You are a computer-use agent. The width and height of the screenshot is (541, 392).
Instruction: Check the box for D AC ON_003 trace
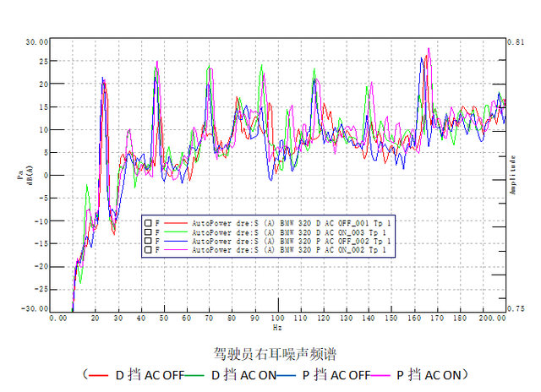point(147,231)
